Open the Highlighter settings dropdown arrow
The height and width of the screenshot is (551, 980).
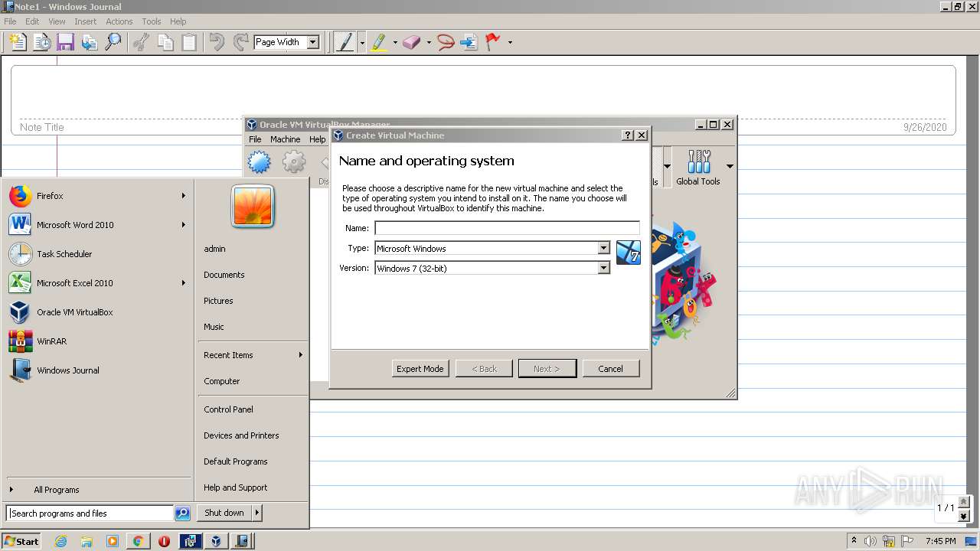coord(395,43)
